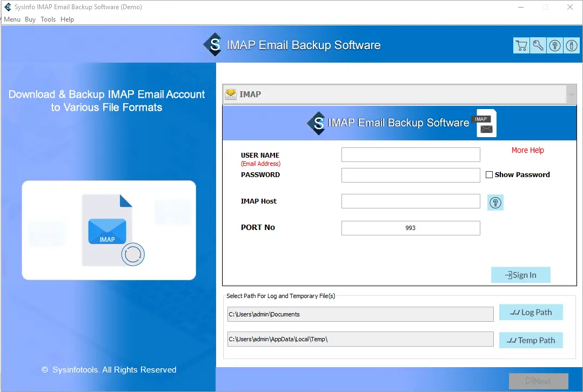Open the Buy menu
This screenshot has height=392, width=583.
(30, 19)
